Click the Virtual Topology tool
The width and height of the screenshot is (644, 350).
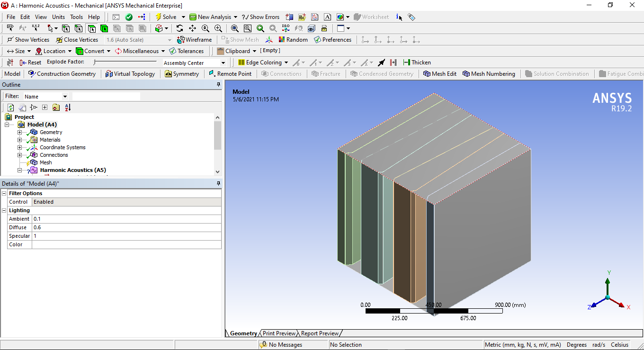tap(130, 73)
